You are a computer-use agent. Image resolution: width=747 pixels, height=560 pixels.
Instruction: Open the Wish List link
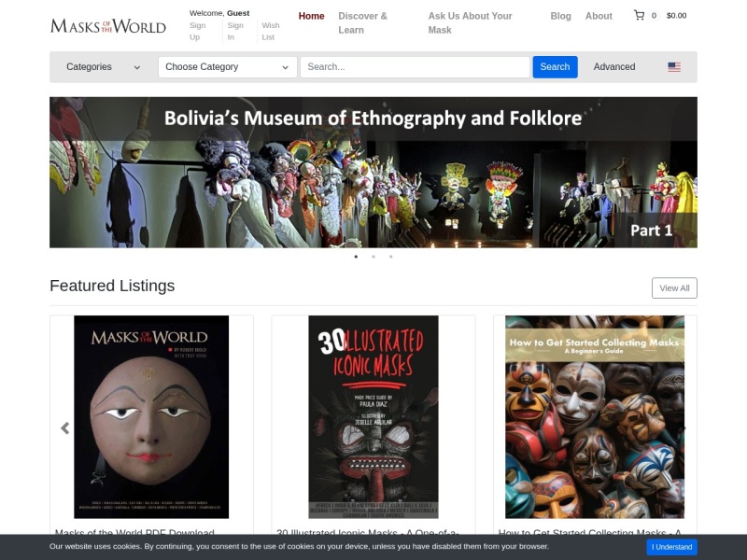point(271,32)
